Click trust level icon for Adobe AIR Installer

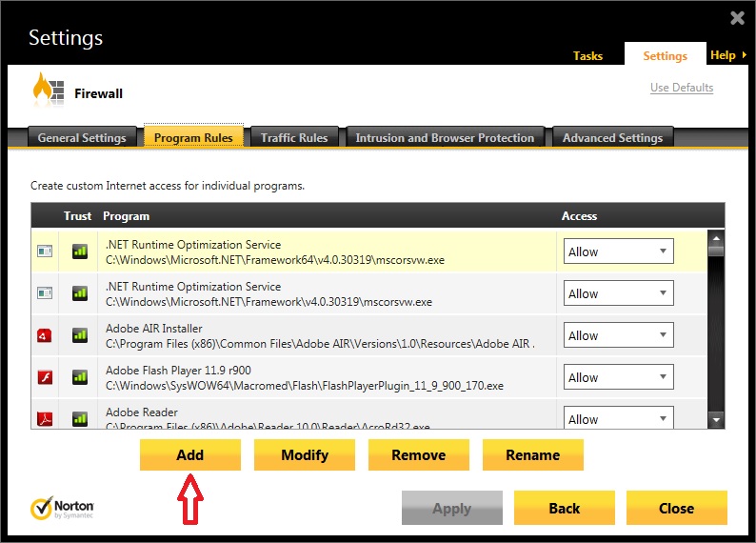point(80,335)
